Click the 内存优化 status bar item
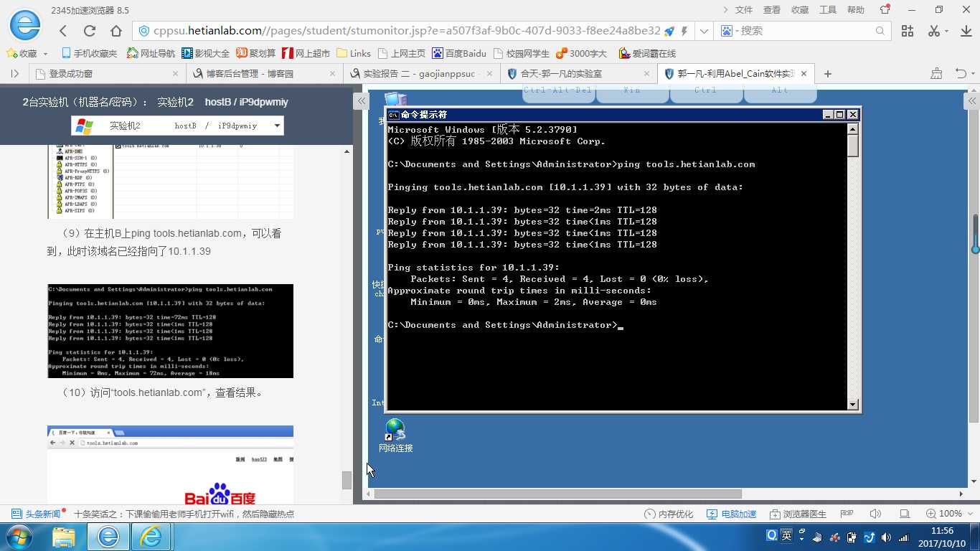980x551 pixels. (669, 514)
